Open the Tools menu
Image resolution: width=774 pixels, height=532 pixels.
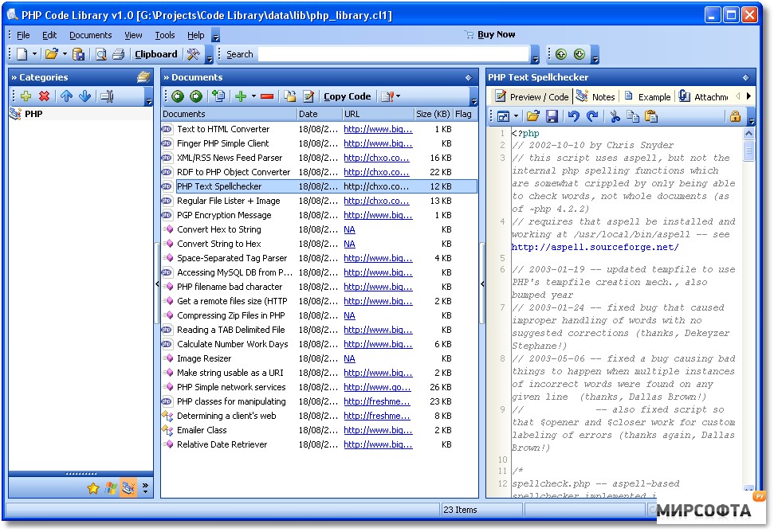coord(165,35)
